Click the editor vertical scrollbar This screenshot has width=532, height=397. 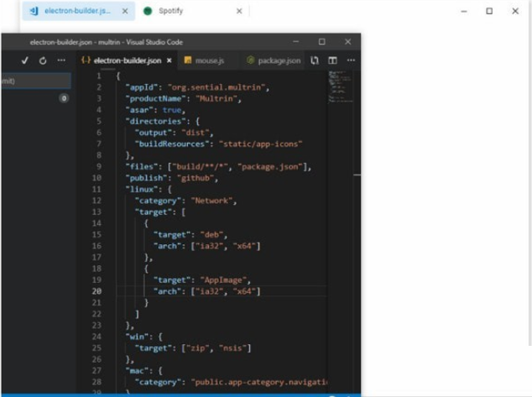point(357,231)
